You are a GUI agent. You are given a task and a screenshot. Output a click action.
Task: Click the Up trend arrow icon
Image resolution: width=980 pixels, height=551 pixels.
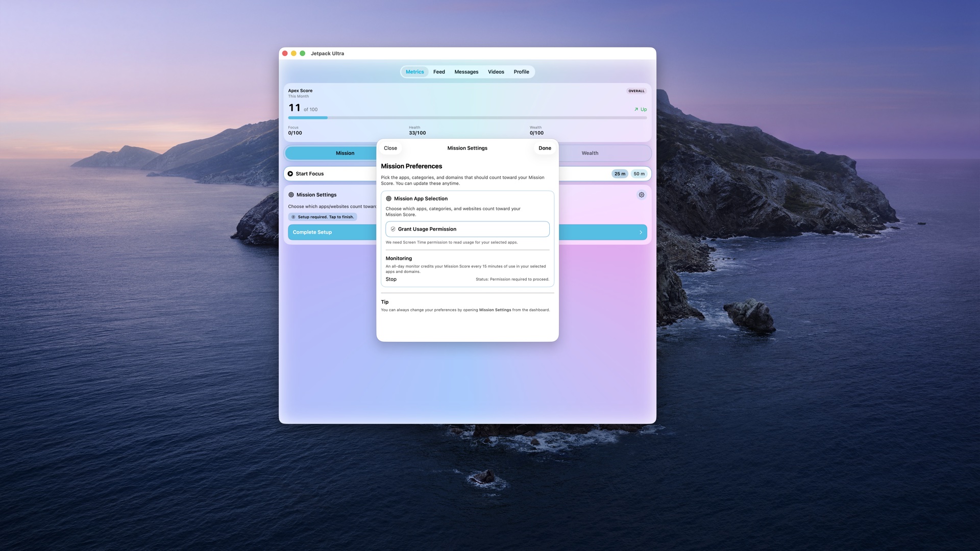pos(636,109)
